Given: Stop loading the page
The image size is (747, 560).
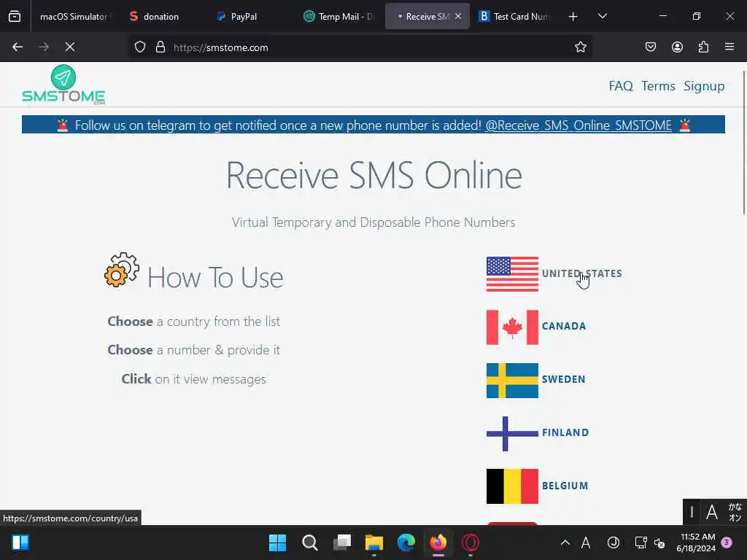Looking at the screenshot, I should coord(69,47).
